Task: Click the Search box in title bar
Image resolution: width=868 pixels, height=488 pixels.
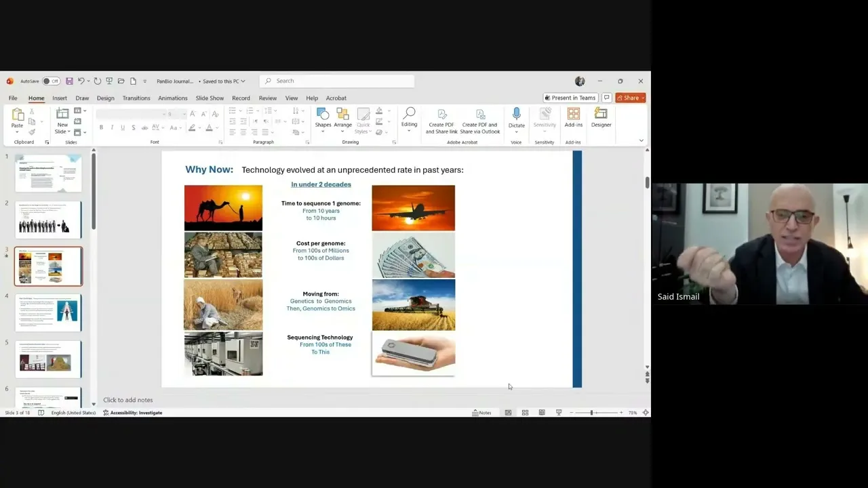Action: click(x=337, y=81)
